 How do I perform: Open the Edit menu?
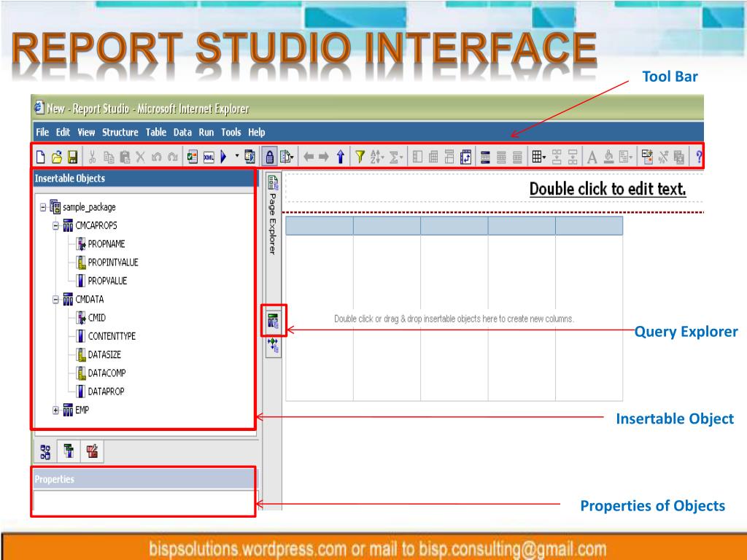[x=63, y=132]
